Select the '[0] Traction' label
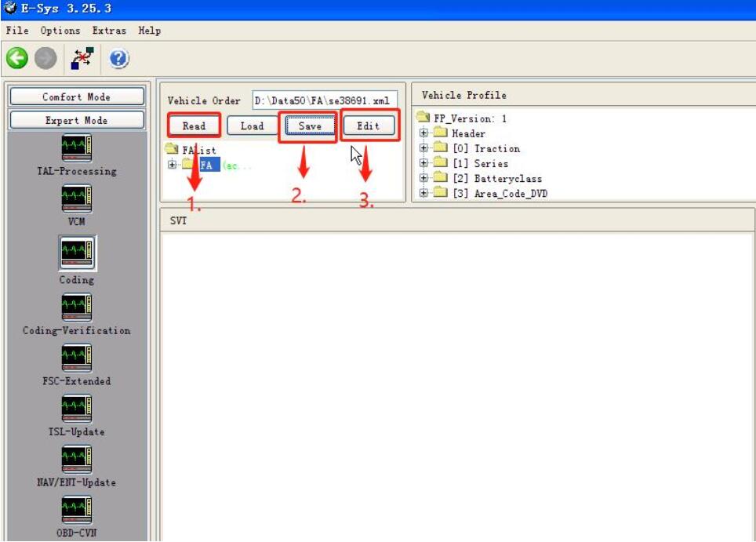This screenshot has height=542, width=756. pyautogui.click(x=486, y=148)
